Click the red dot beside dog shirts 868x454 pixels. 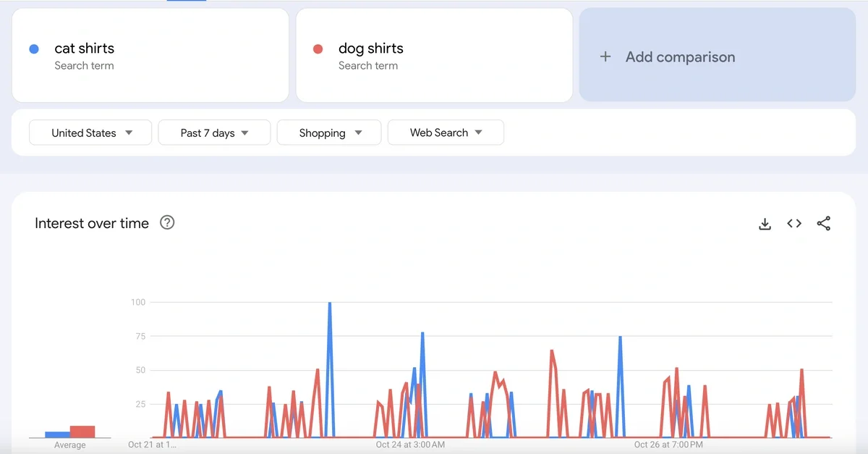[318, 49]
